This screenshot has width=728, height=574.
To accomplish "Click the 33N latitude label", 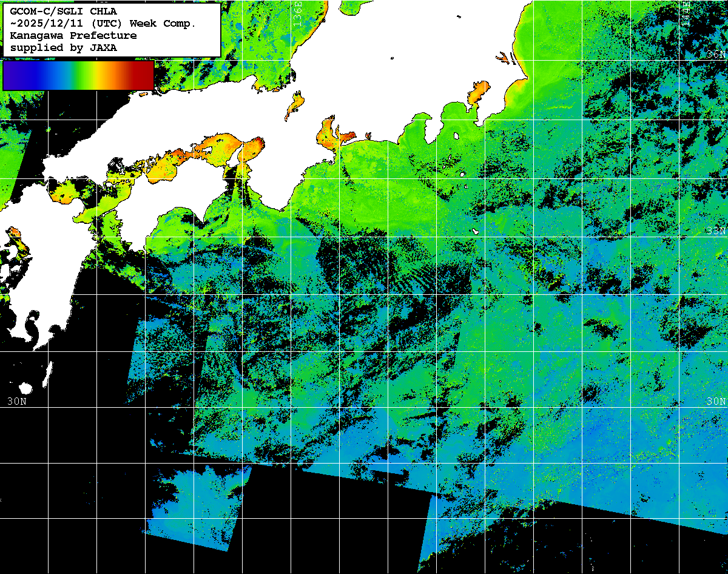I will [x=716, y=231].
